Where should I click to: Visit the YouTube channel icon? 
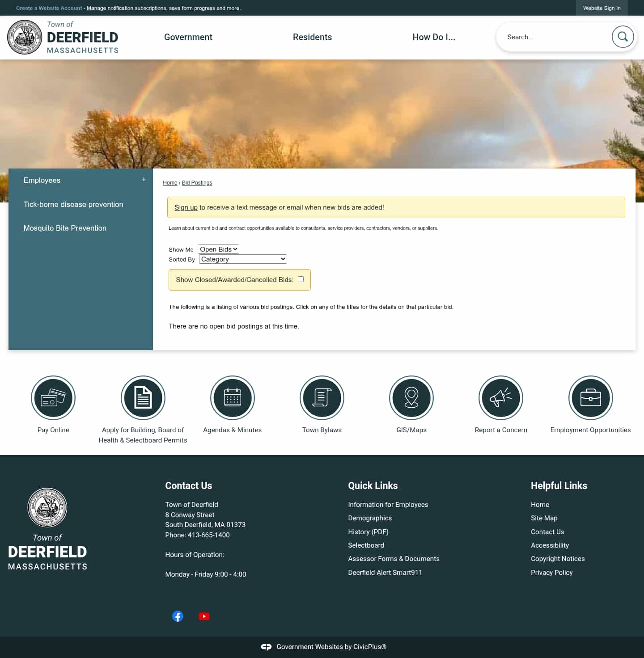204,616
